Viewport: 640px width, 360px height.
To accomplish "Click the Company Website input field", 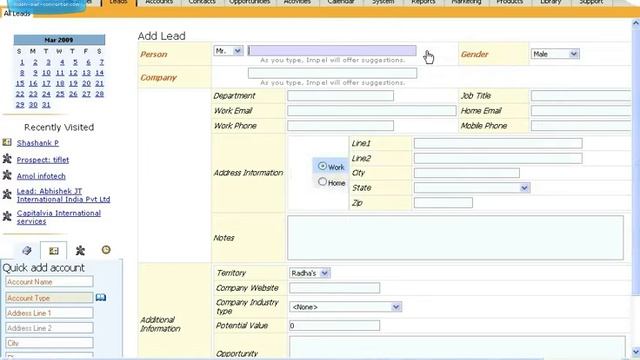I will coord(335,288).
